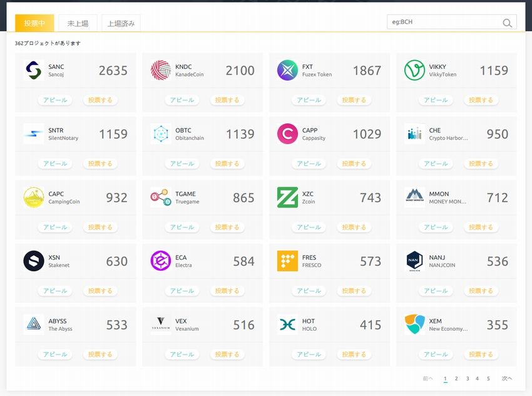This screenshot has width=532, height=396.
Task: Vote for FRES FRESCO
Action: click(x=354, y=290)
